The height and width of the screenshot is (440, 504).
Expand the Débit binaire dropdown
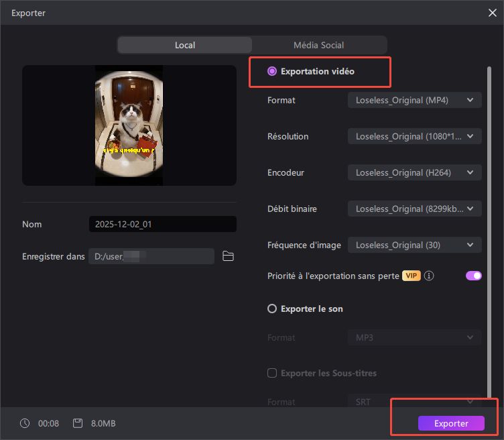[414, 209]
